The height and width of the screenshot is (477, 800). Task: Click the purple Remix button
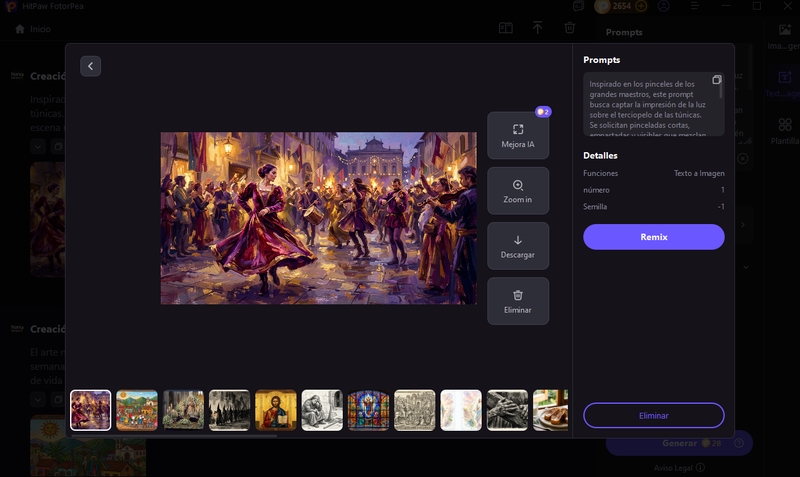pos(653,237)
